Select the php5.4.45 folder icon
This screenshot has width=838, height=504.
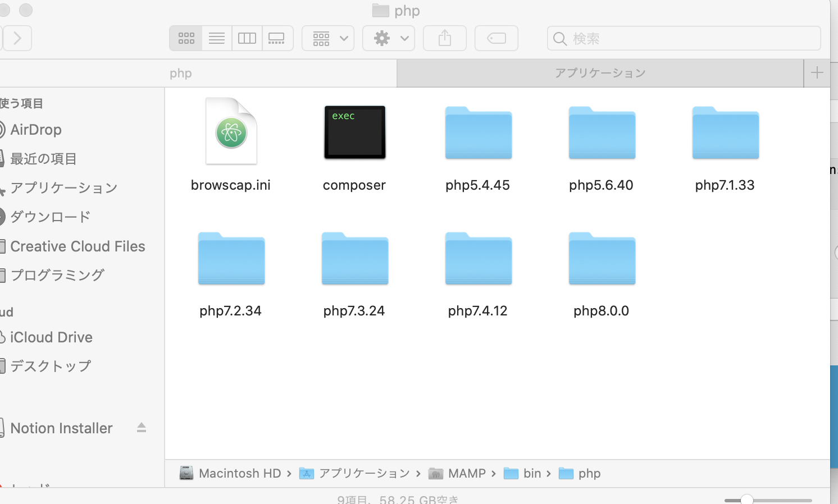pos(479,132)
